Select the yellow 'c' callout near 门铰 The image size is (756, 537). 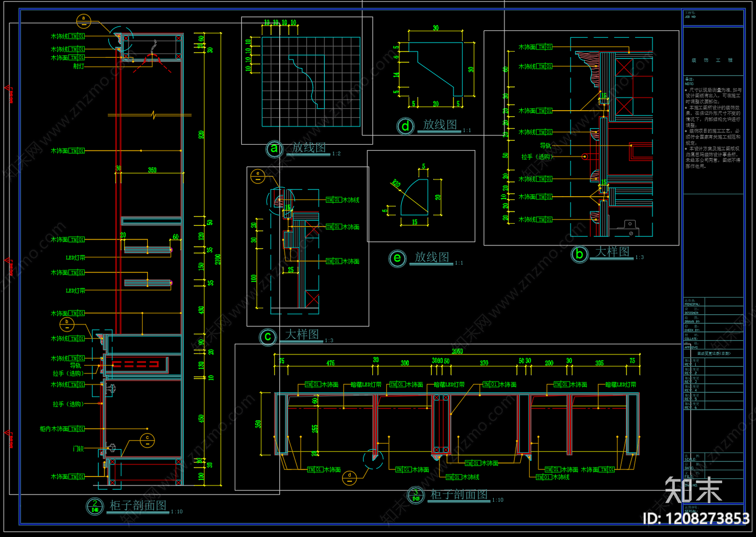point(147,440)
